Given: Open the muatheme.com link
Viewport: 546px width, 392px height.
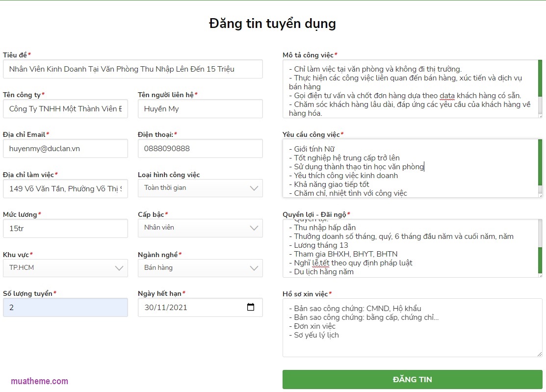Looking at the screenshot, I should [40, 381].
